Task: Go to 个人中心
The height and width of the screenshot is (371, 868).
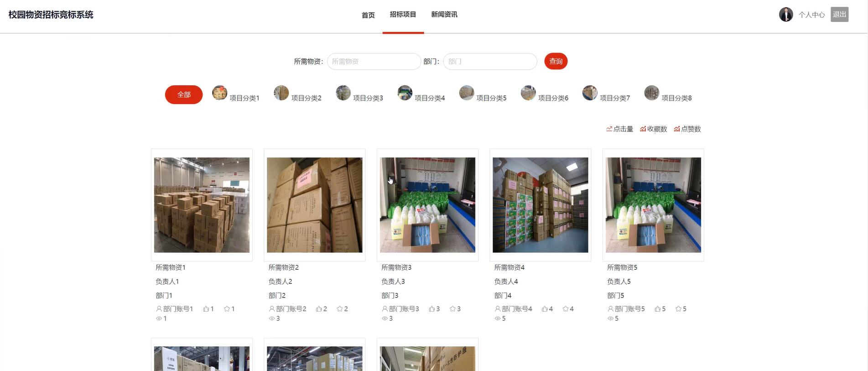Action: (811, 15)
